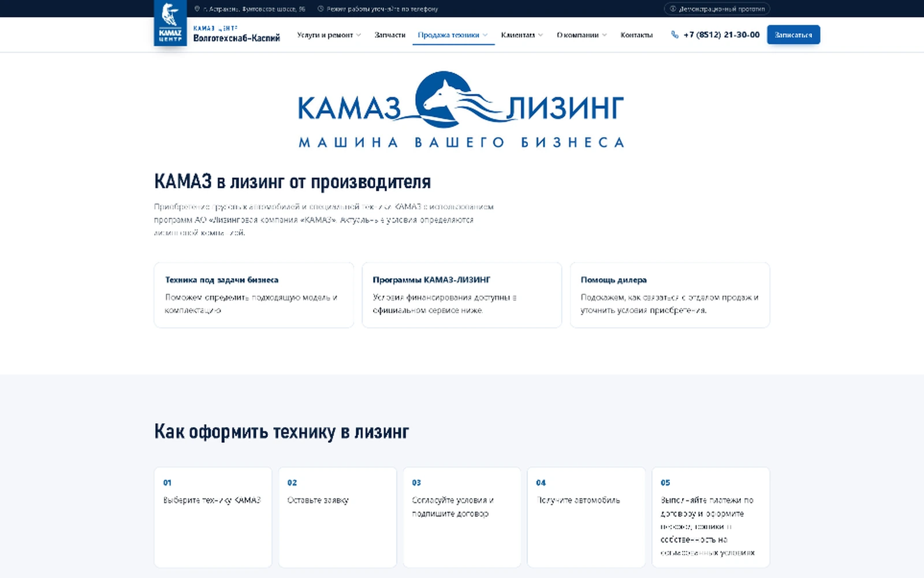This screenshot has width=924, height=578.
Task: Expand the О компании dropdown chevron
Action: (x=605, y=35)
